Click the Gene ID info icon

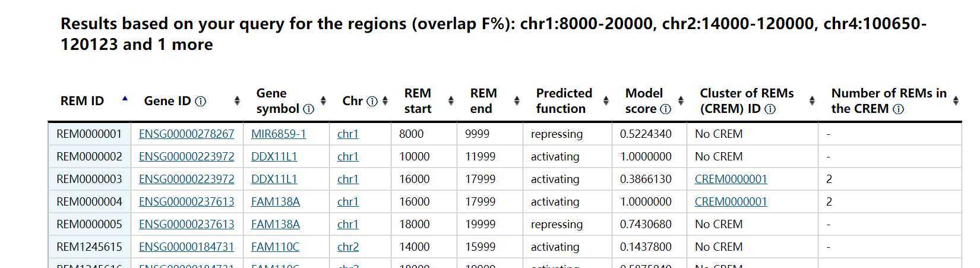(201, 102)
